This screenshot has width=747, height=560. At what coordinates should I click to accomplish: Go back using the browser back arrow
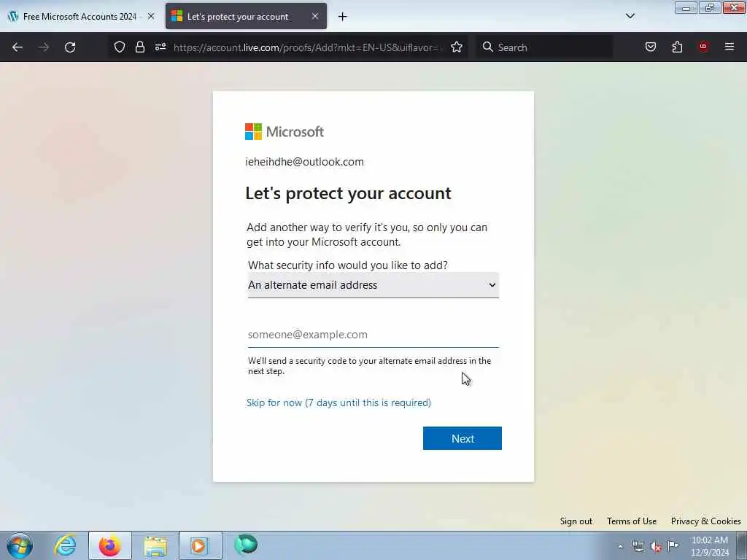[18, 47]
